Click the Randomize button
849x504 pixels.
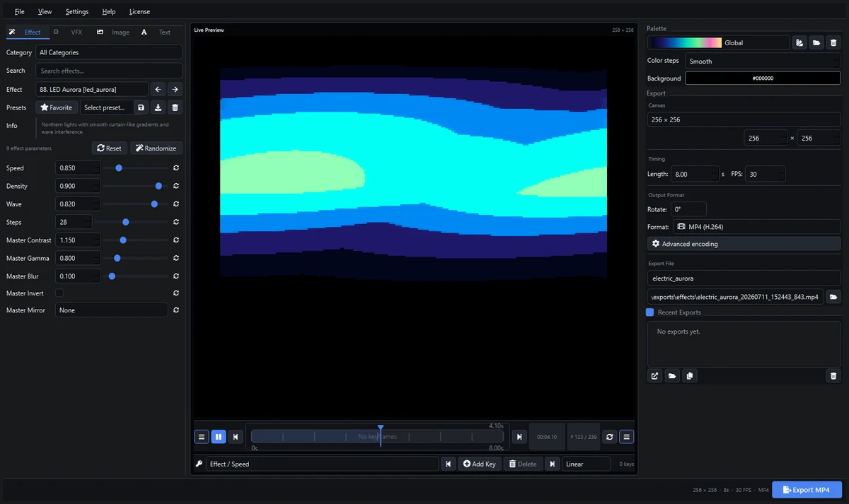pyautogui.click(x=156, y=148)
